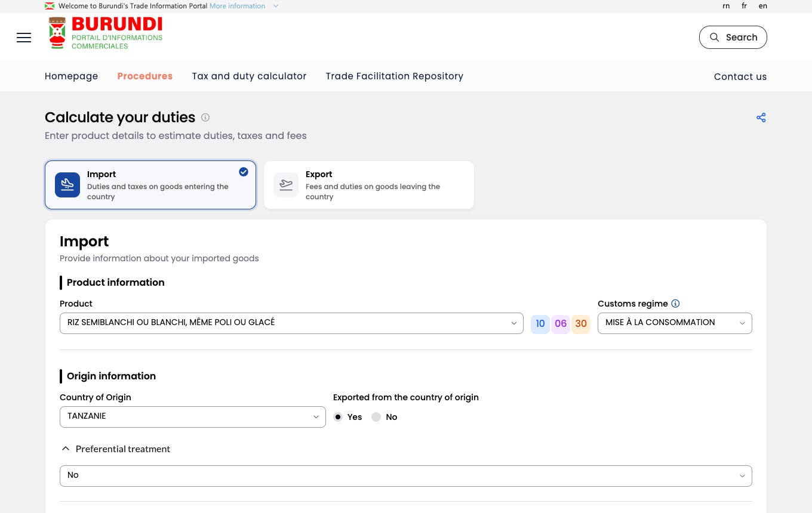The width and height of the screenshot is (812, 513).
Task: Click the More information link
Action: point(237,6)
